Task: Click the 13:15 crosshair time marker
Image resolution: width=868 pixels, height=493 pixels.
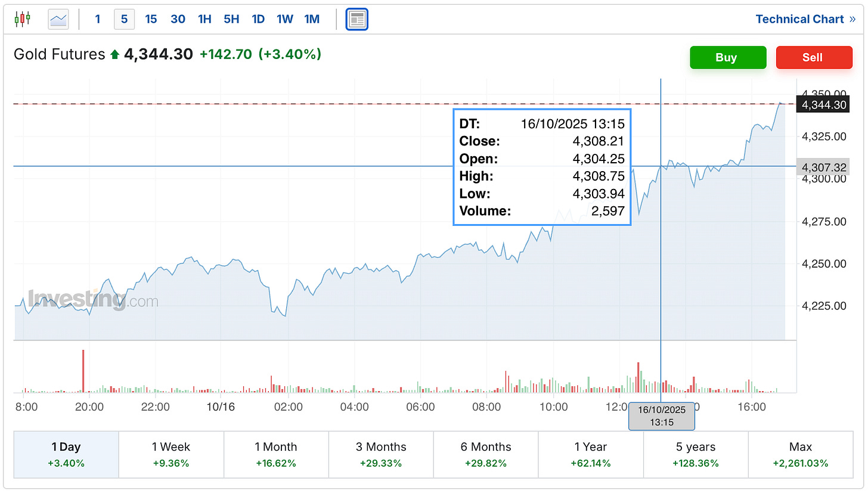Action: tap(662, 416)
